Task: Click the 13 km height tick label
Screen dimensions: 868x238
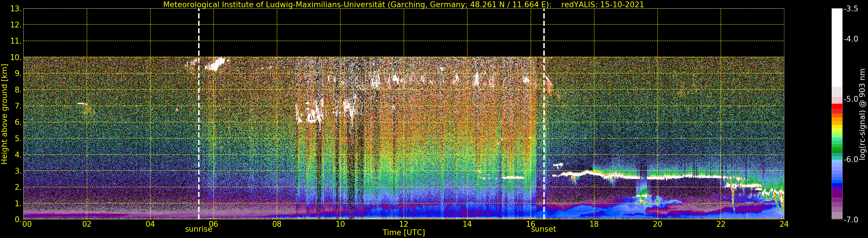Action: (x=16, y=9)
